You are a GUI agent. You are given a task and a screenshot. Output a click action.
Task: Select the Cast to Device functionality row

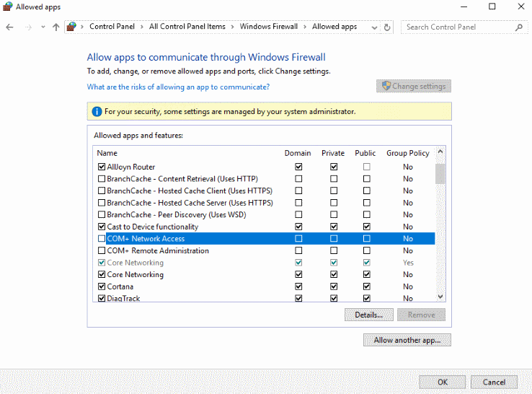pos(266,227)
